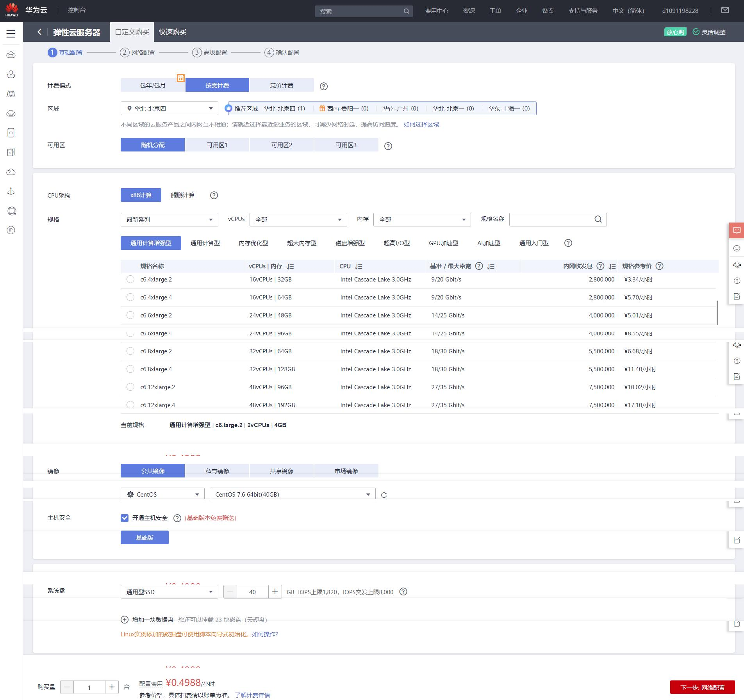Switch to the GPU加速型 spec tab
This screenshot has width=744, height=700.
tap(443, 243)
